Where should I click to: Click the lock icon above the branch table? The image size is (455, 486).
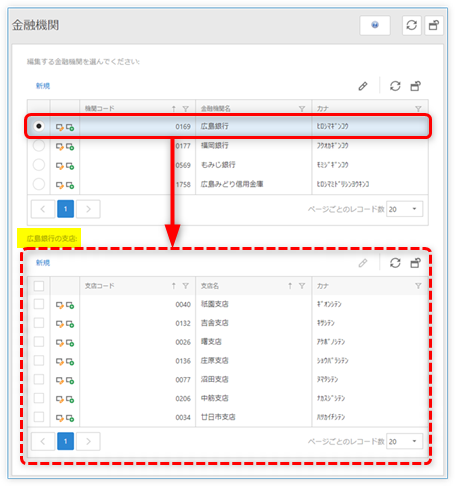[415, 263]
